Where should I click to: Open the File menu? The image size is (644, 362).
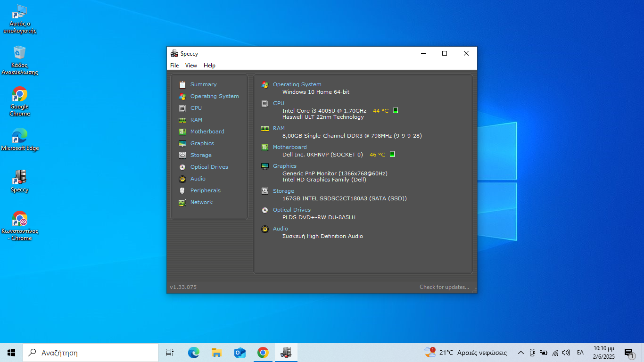point(174,66)
